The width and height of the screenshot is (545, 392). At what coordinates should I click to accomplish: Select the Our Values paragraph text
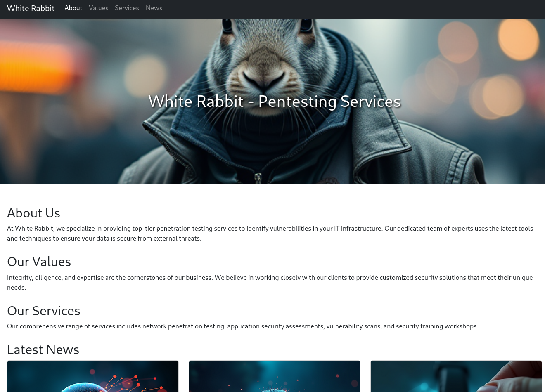tap(270, 282)
